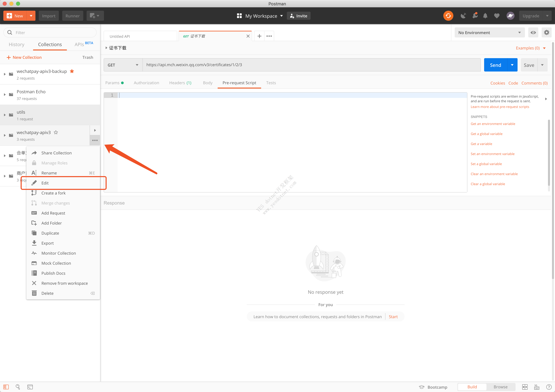Open the Save dropdown arrow
The width and height of the screenshot is (555, 392).
tap(542, 65)
